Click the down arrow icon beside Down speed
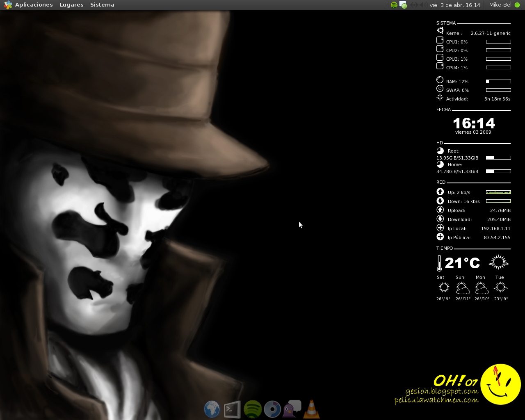Viewport: 525px width, 420px height. [x=440, y=201]
